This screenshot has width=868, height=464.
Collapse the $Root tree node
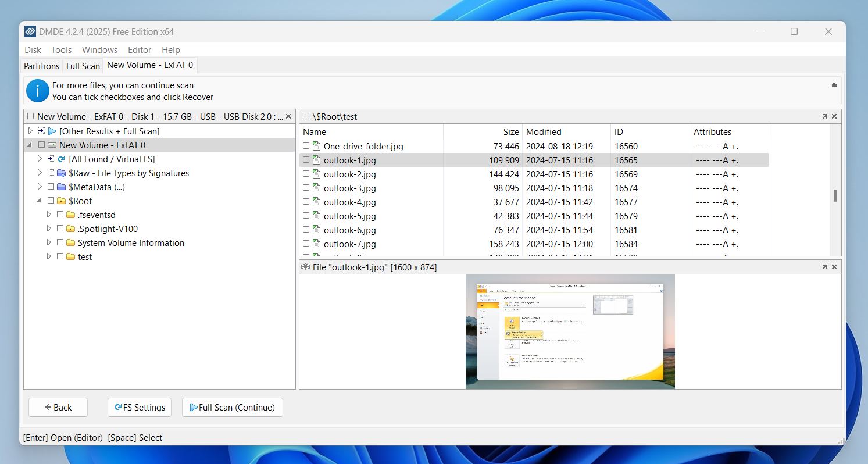[x=40, y=201]
